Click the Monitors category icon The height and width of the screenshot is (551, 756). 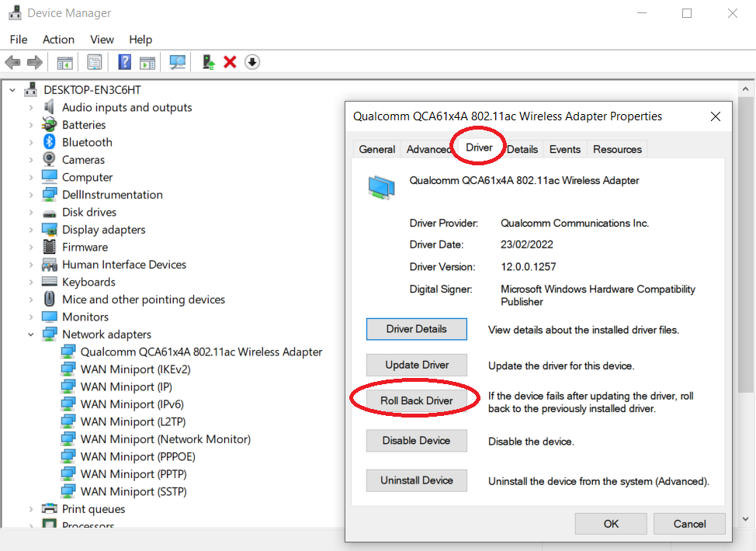49,317
